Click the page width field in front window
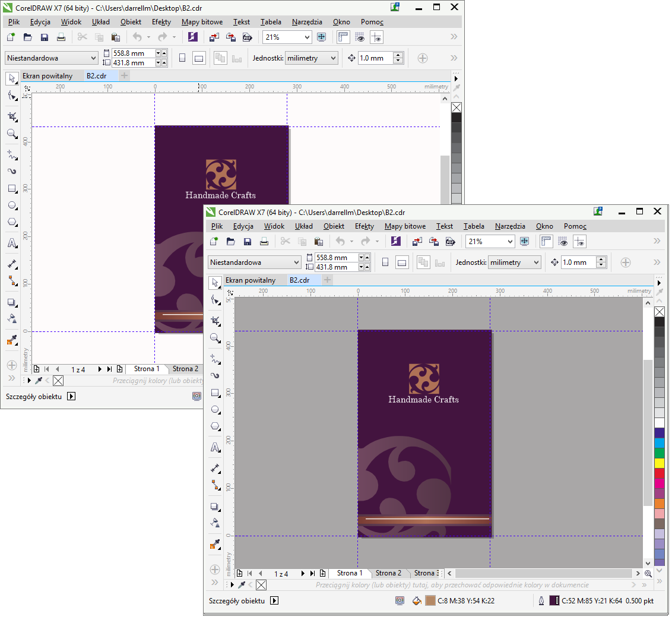The image size is (672, 620). (335, 258)
